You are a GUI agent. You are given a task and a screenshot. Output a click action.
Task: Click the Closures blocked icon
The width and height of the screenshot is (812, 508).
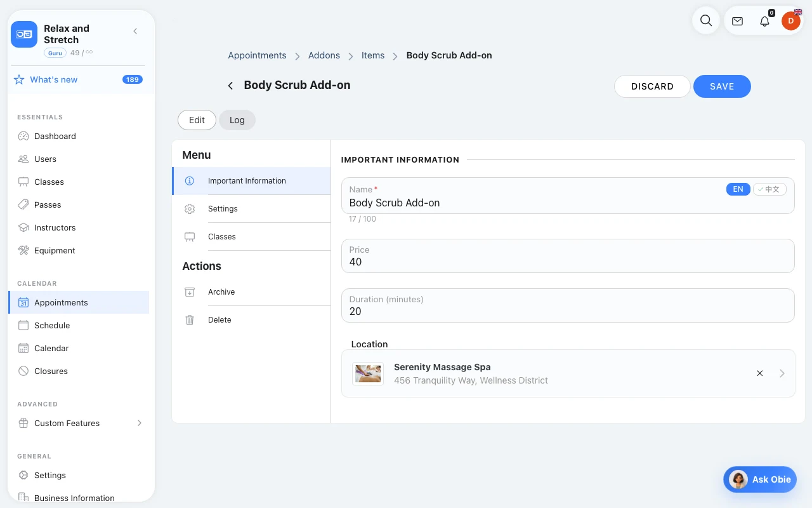23,371
